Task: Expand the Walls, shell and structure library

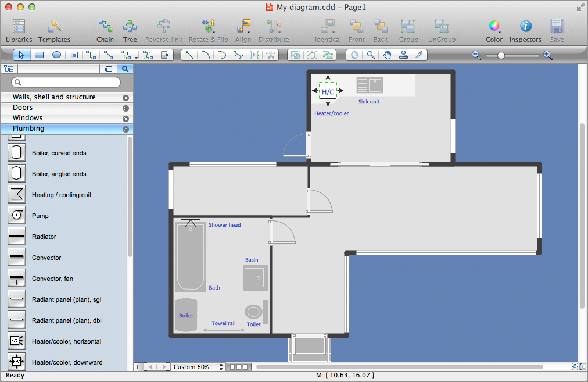Action: coord(54,97)
